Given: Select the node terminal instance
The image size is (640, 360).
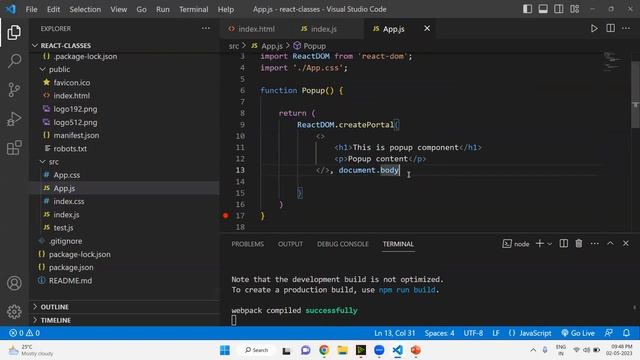Looking at the screenshot, I should click(516, 244).
